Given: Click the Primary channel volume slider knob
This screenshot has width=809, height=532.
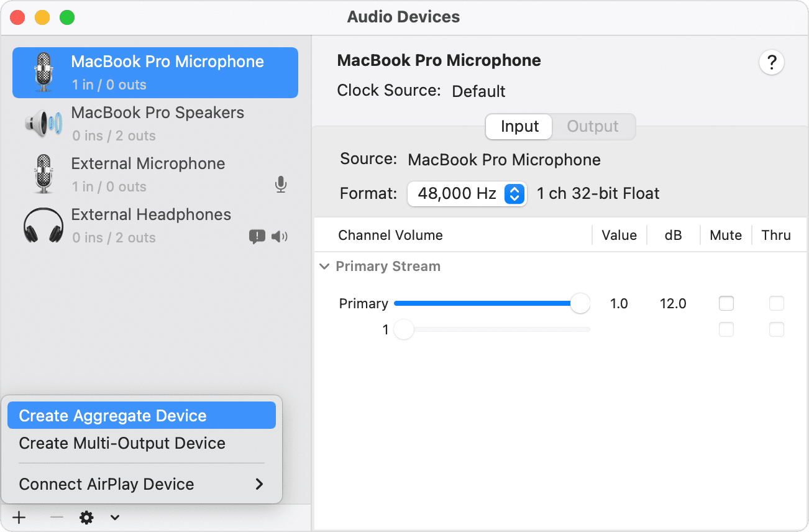Looking at the screenshot, I should [x=580, y=303].
